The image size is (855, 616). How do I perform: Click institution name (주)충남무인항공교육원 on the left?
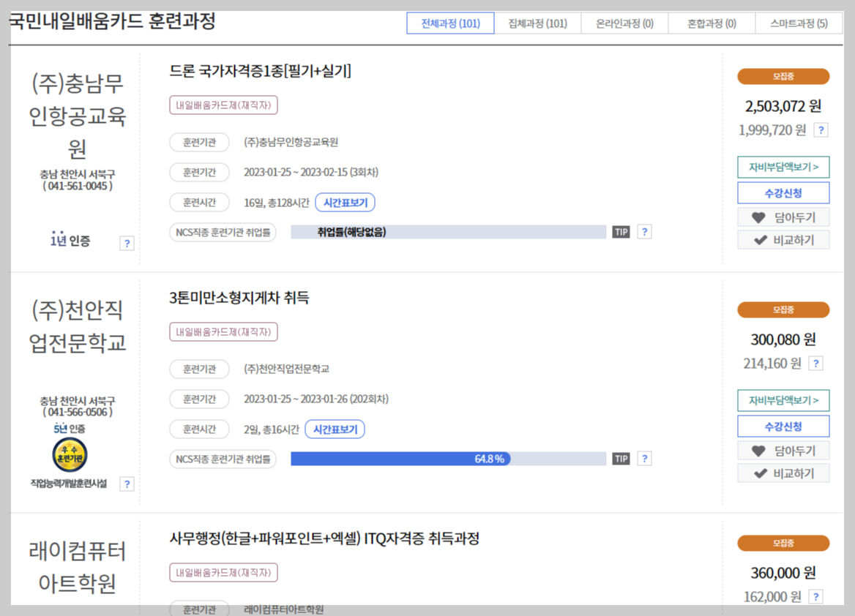point(78,116)
